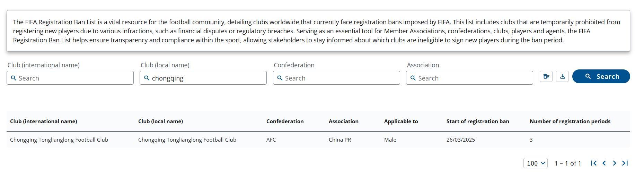Screen dimensions: 644x185
Task: Select the Association table column header
Action: click(x=343, y=121)
